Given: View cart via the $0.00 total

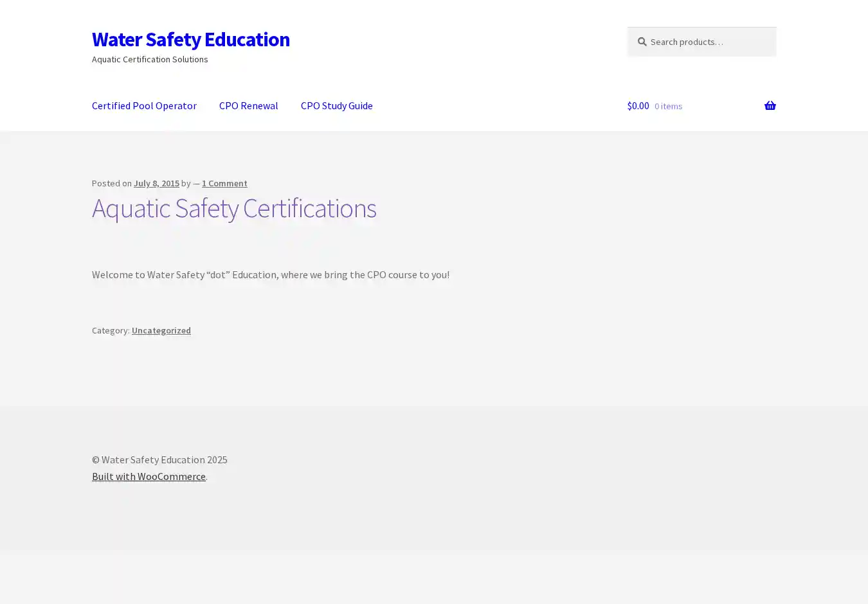Looking at the screenshot, I should (x=638, y=106).
